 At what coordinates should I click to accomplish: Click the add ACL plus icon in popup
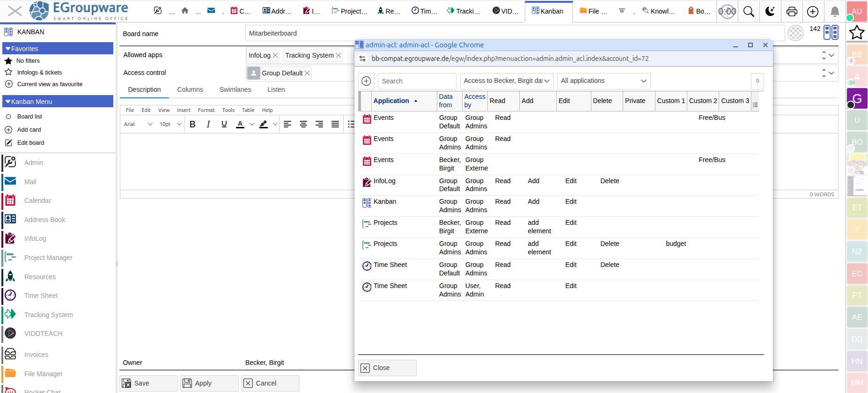coord(366,81)
